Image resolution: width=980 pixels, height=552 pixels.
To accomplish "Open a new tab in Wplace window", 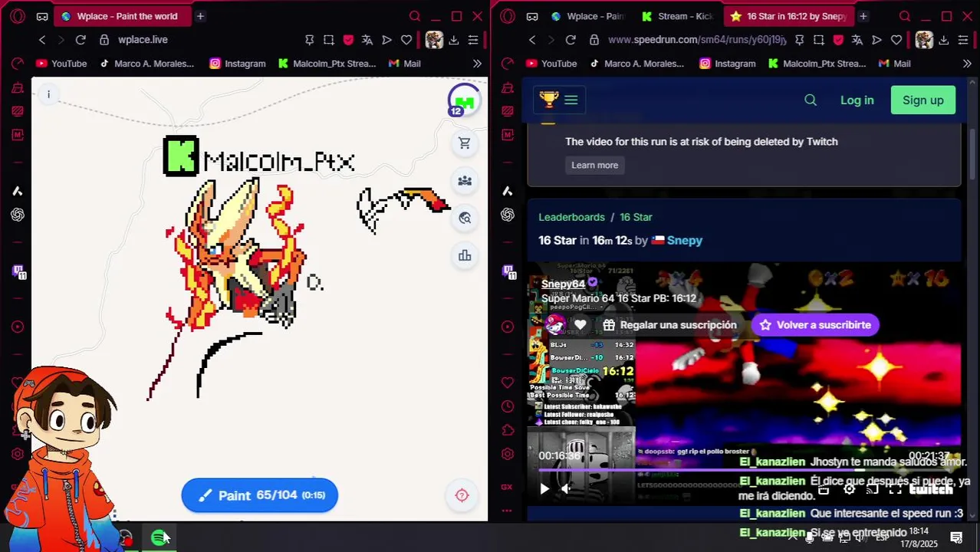I will click(x=200, y=16).
